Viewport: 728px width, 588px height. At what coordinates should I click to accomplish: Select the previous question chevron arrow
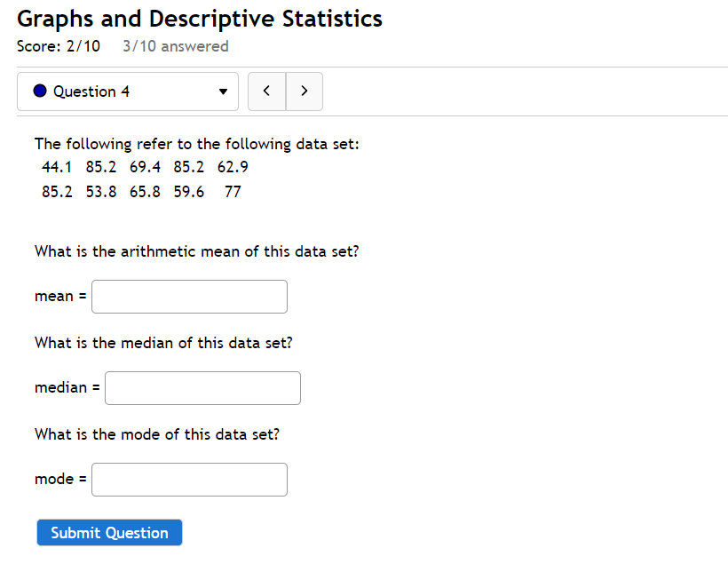(266, 91)
